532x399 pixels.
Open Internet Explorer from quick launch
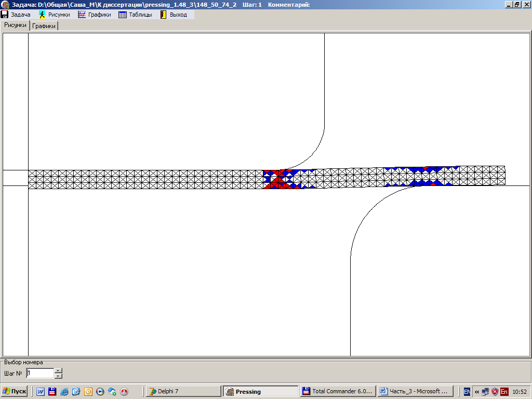64,392
